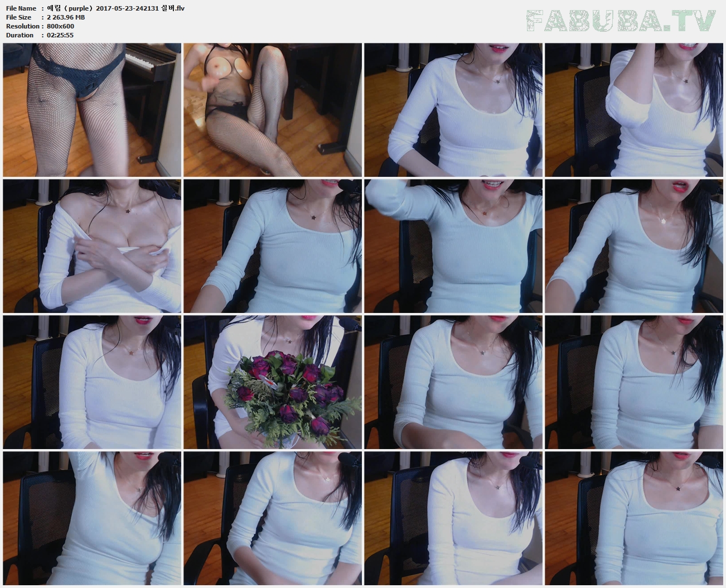Select the file name ending in 242131
Viewport: 726px width, 588px height.
[x=116, y=8]
